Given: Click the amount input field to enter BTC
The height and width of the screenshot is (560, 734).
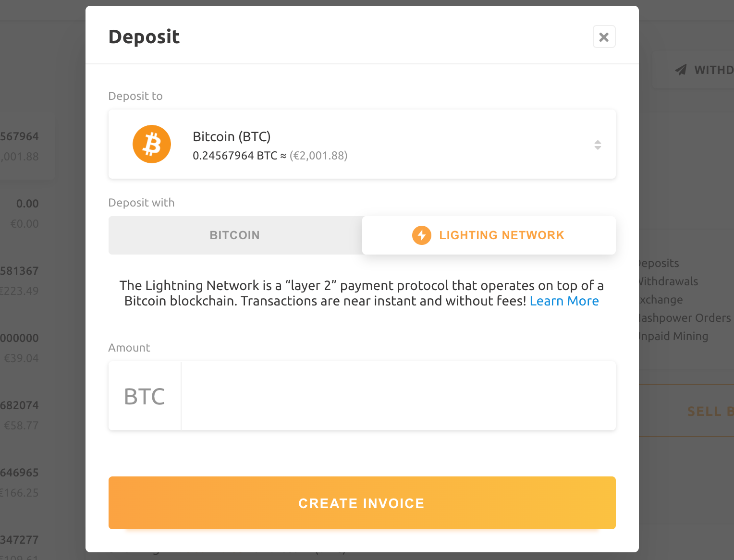Looking at the screenshot, I should [399, 396].
